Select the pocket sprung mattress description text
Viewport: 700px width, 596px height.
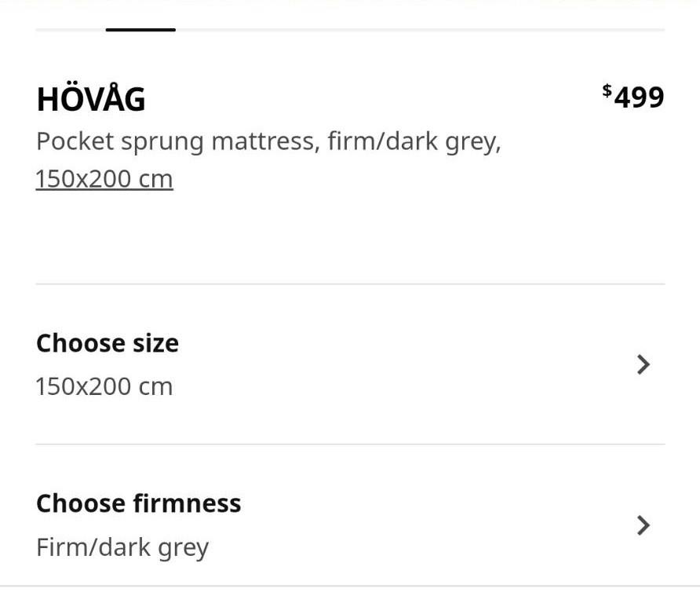pos(269,141)
